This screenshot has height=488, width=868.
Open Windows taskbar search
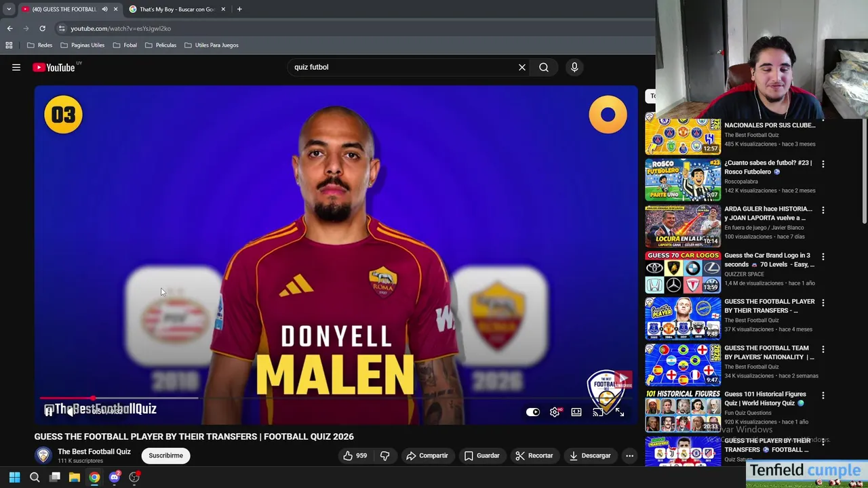click(x=35, y=477)
